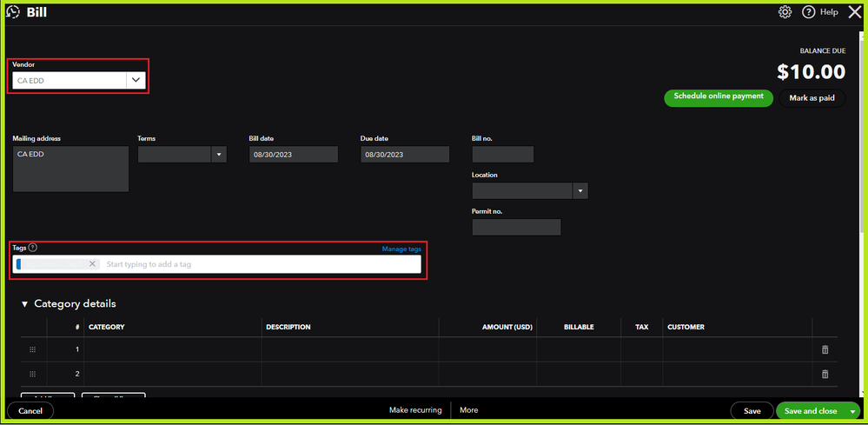
Task: Open the settings gear icon
Action: [x=785, y=11]
